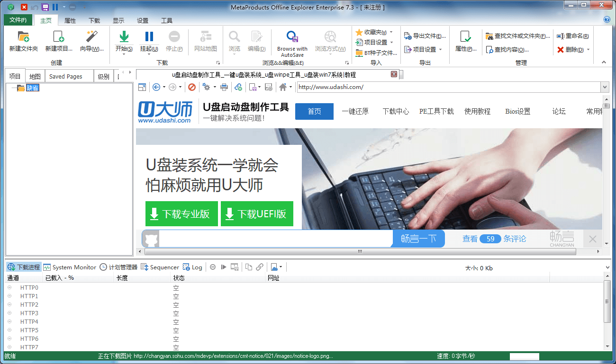Click the HTTP3 channel row
The image size is (616, 364).
[x=303, y=313]
